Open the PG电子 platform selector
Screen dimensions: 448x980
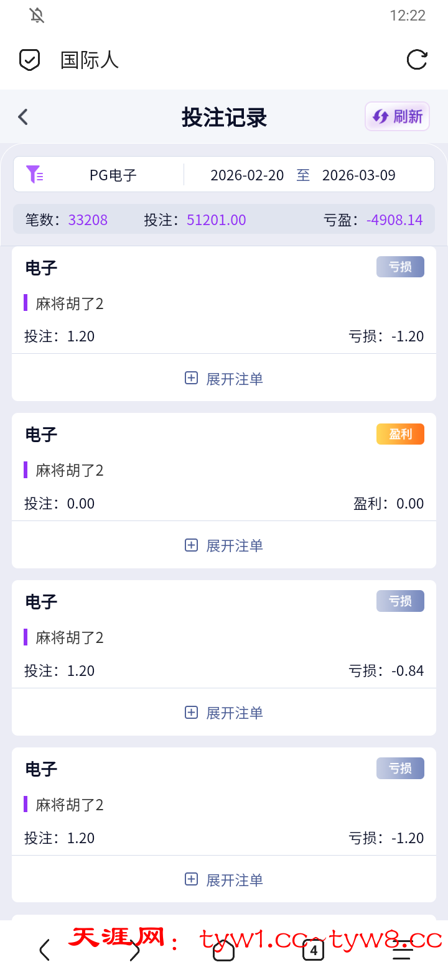(113, 175)
